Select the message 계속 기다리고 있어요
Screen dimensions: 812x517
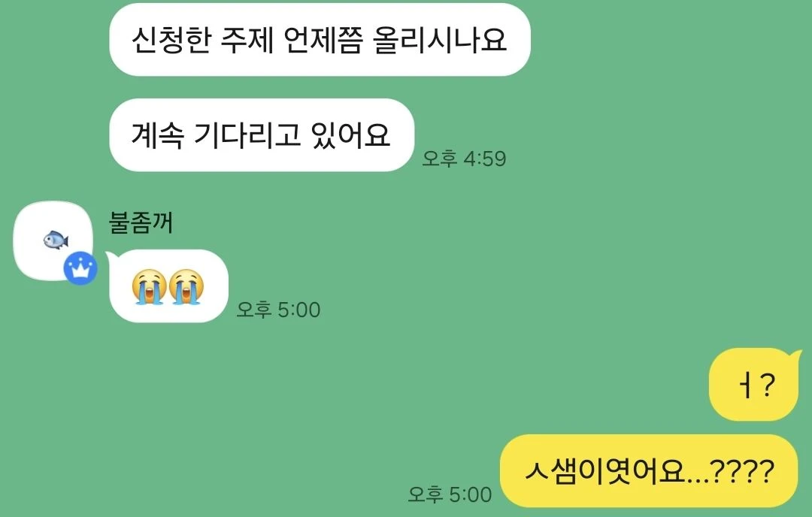tap(262, 135)
